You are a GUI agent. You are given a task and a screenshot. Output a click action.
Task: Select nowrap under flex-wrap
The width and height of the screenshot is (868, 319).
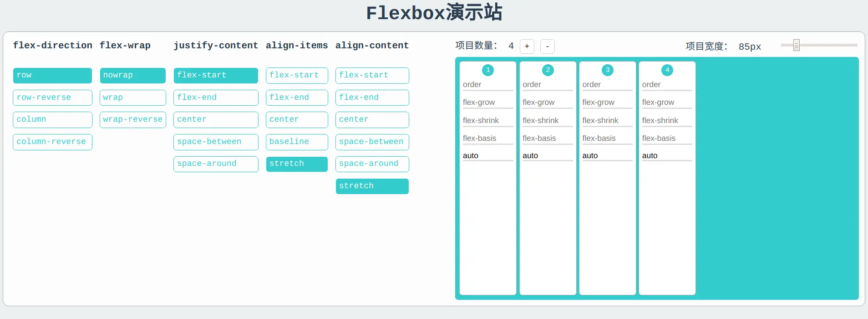tap(132, 76)
